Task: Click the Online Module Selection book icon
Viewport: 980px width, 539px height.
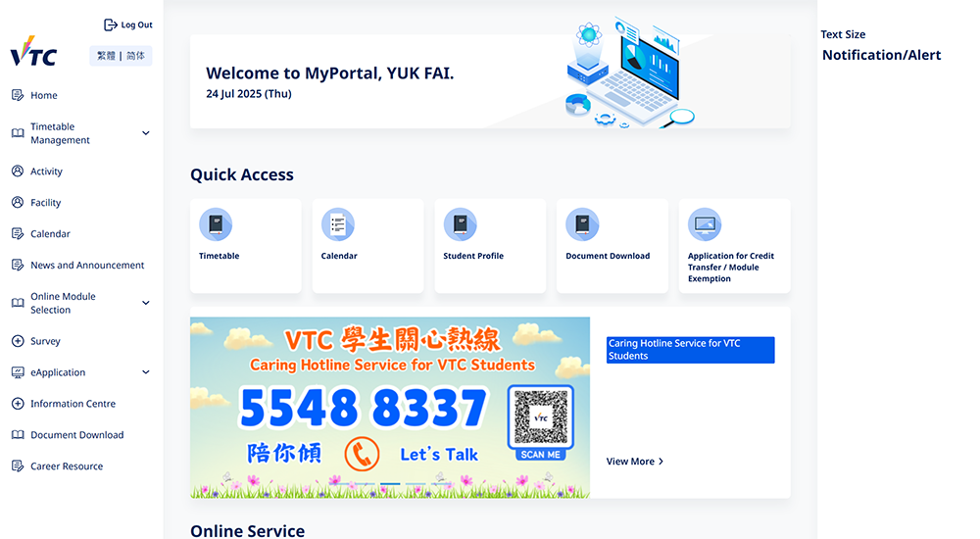Action: 18,303
